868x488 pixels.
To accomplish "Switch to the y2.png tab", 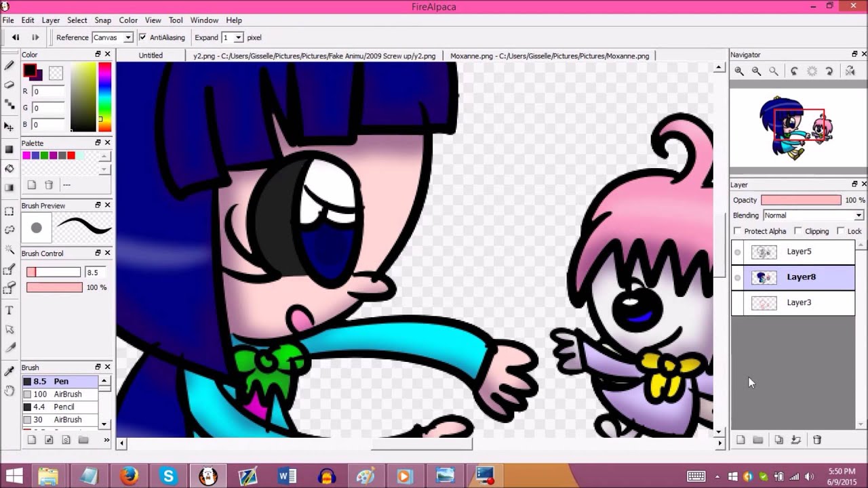I will tap(315, 56).
